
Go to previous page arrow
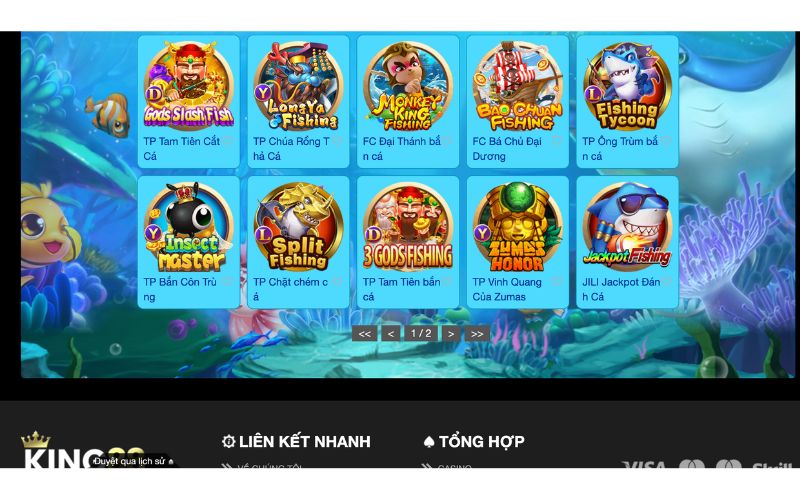pos(391,334)
